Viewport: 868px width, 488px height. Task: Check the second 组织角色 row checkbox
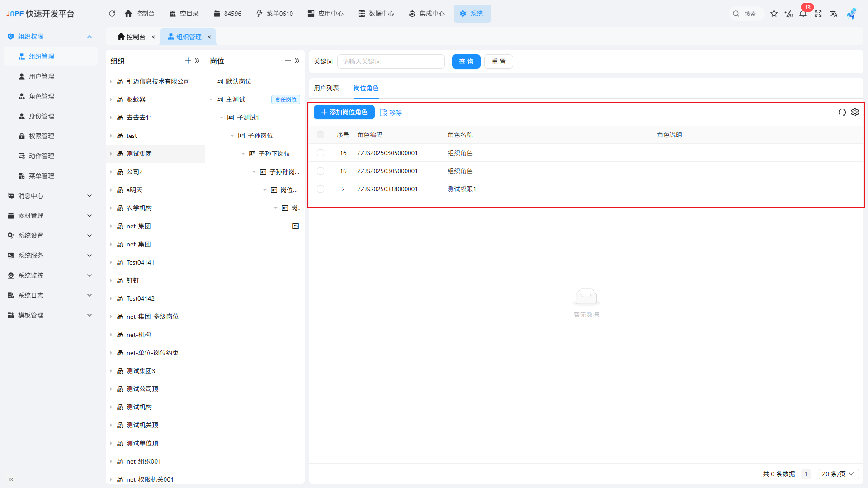click(x=321, y=171)
